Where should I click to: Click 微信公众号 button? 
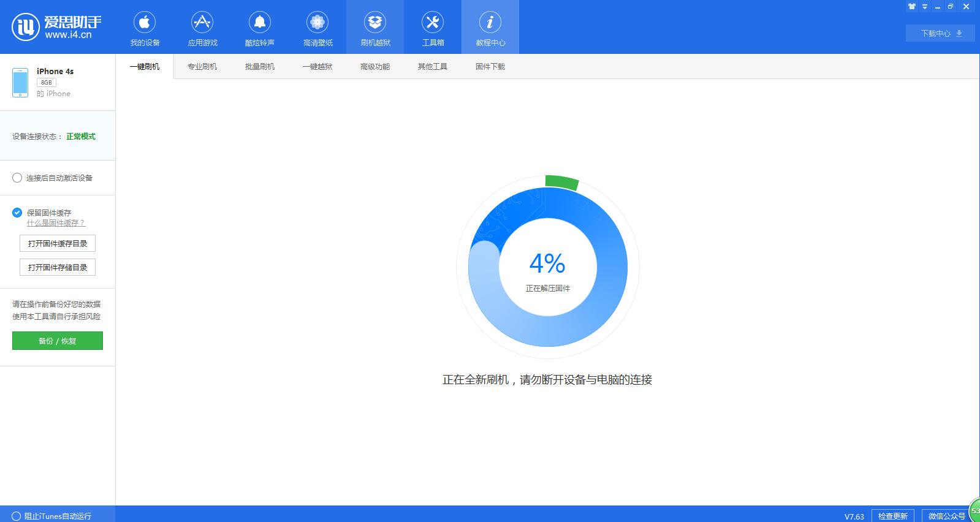pyautogui.click(x=946, y=516)
